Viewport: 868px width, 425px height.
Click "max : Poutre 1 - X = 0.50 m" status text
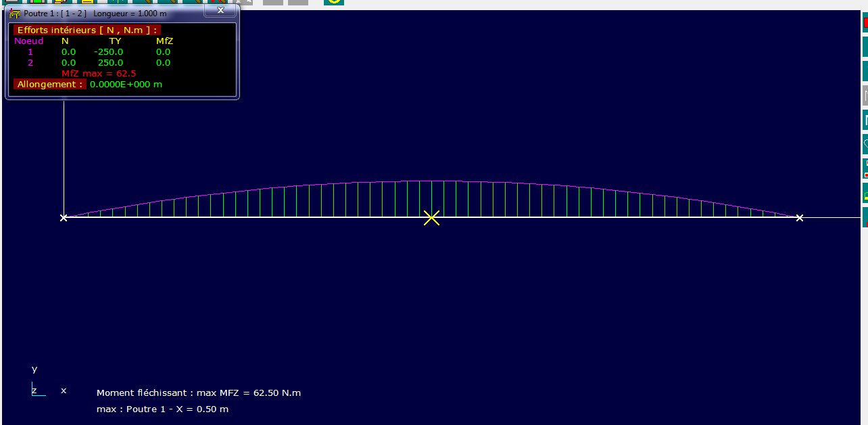point(162,409)
